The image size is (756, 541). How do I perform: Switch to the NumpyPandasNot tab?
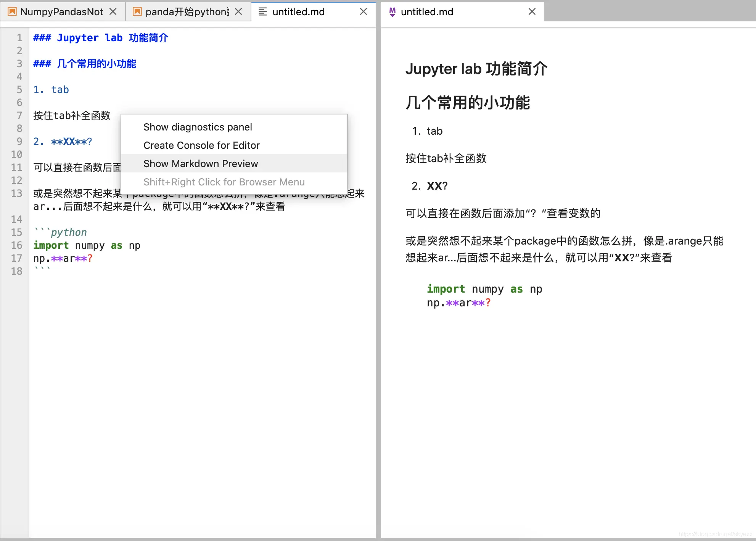pyautogui.click(x=61, y=11)
